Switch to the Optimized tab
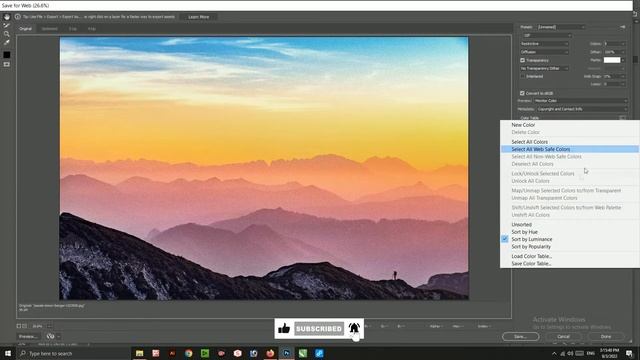The width and height of the screenshot is (640, 360). pyautogui.click(x=49, y=29)
